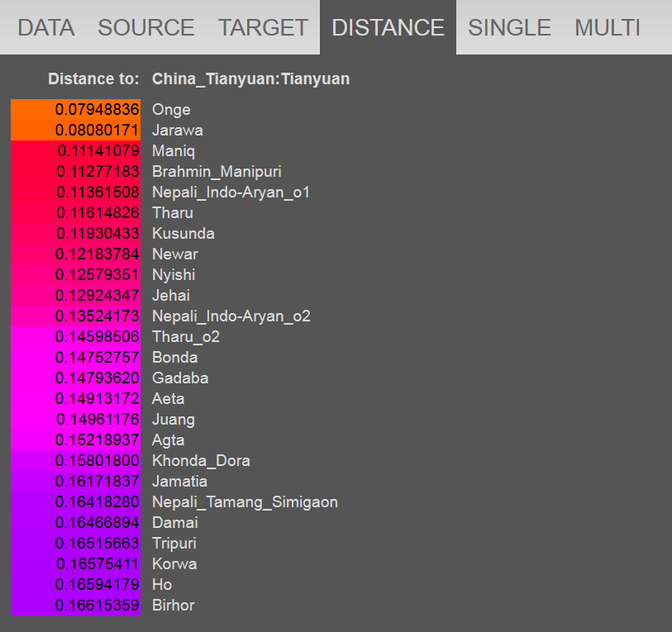Select Nepali_Indo-Aryan_o1 in the list
Screen dimensions: 672x632
click(231, 192)
